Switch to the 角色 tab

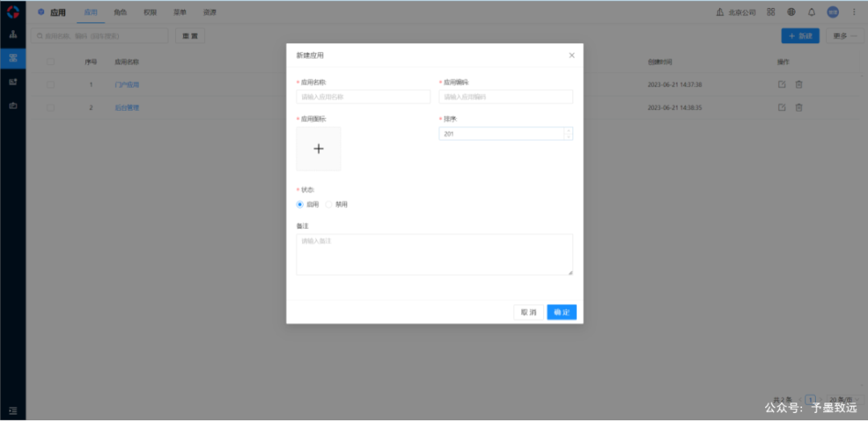(120, 12)
